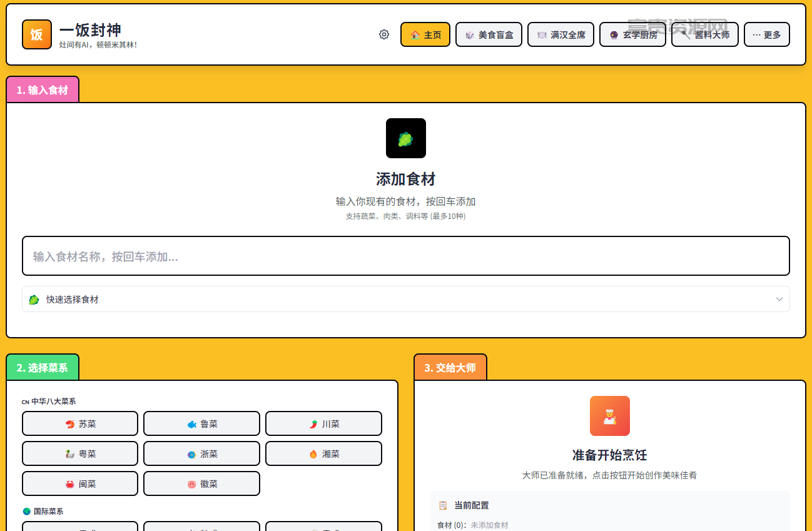
Task: Click the 添加食材 heading
Action: point(406,179)
